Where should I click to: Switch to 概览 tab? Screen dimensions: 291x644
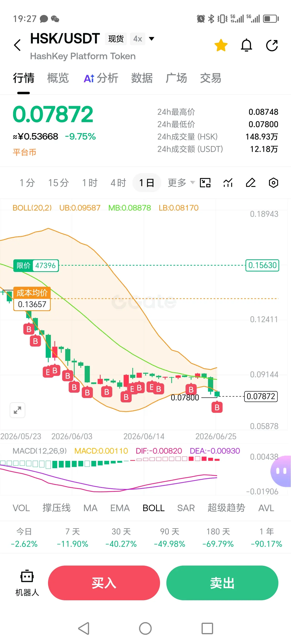(58, 78)
